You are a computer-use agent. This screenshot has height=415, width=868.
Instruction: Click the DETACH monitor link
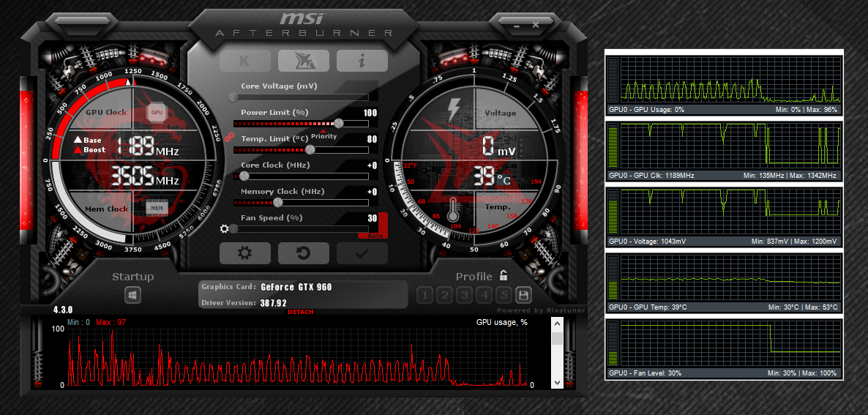pos(301,312)
